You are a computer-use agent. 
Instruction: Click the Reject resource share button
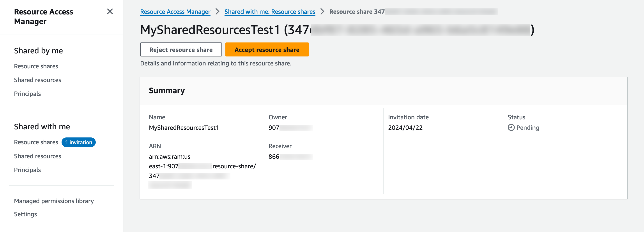[x=181, y=49]
